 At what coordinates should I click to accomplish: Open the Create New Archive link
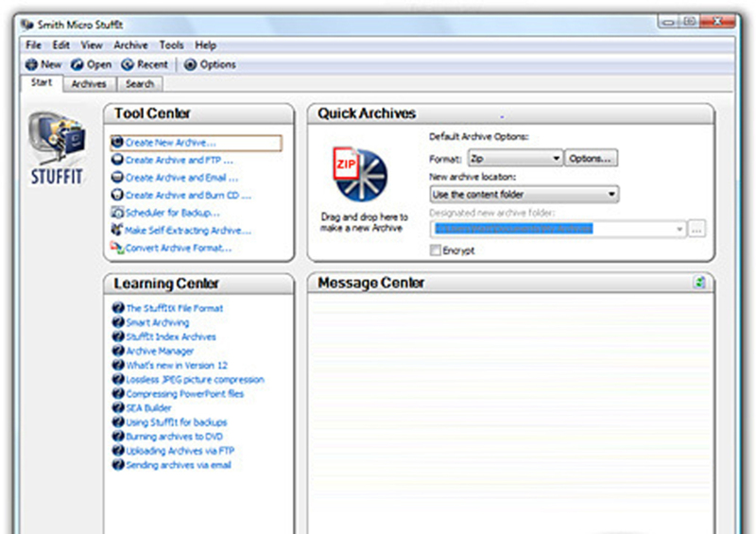171,143
